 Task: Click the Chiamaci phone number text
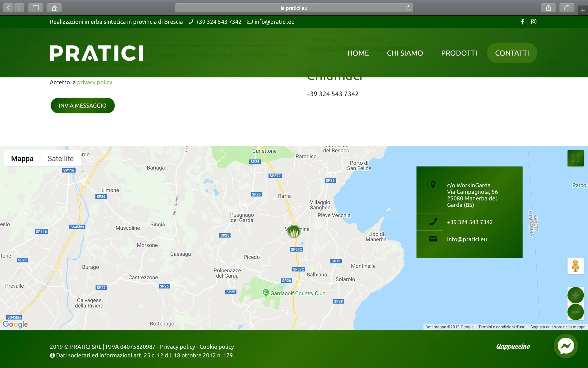tap(332, 94)
